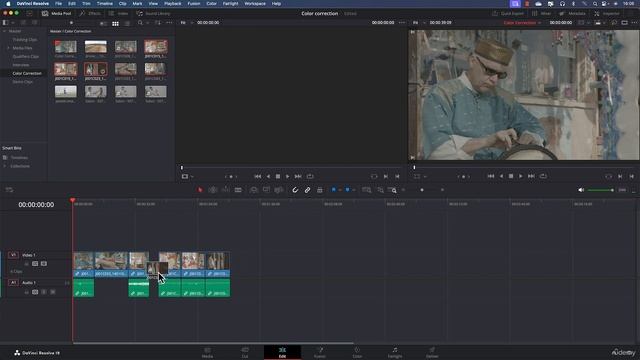The image size is (640, 360).
Task: Choose the Dynamic Trim mode tool
Action: click(225, 190)
